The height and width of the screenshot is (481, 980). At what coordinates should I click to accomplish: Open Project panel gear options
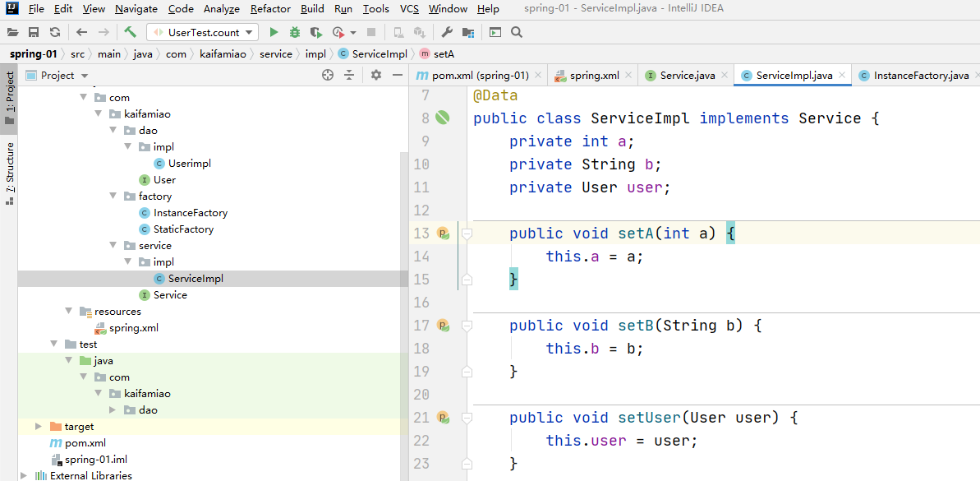(375, 75)
